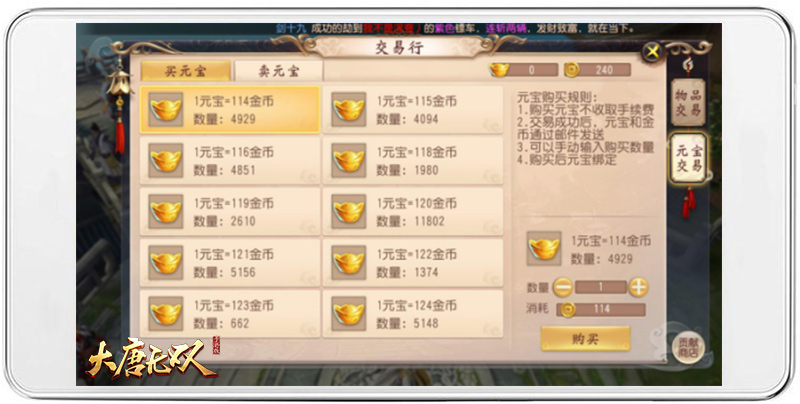The width and height of the screenshot is (800, 404).
Task: Choose the 1元宝=118金币 ingot icon
Action: [349, 161]
